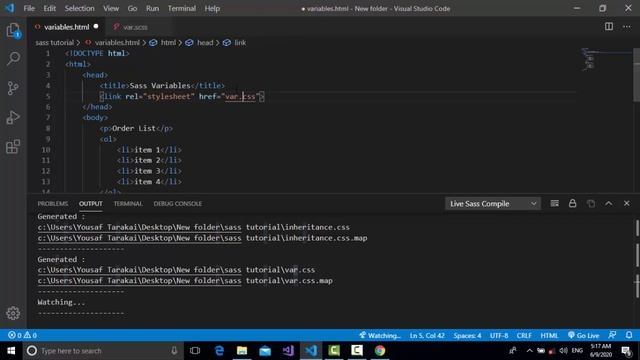The height and width of the screenshot is (360, 640).
Task: Clear the output panel
Action: pyautogui.click(x=554, y=203)
